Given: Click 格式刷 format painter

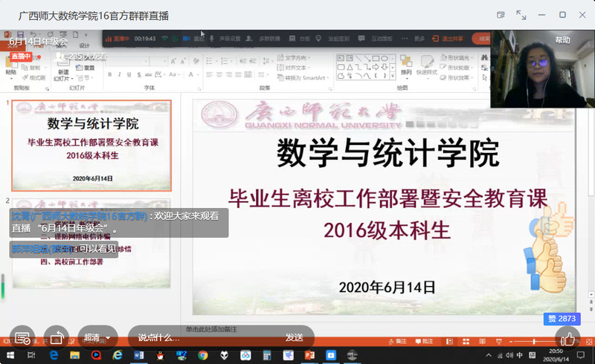Looking at the screenshot, I should point(33,78).
